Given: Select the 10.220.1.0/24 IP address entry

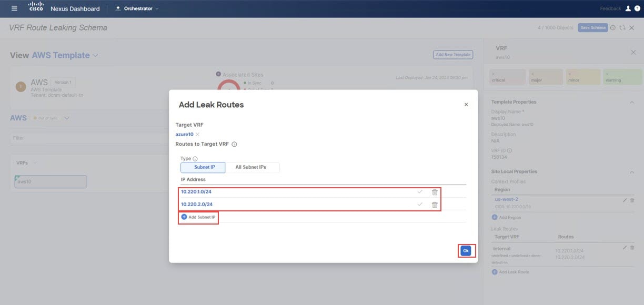Looking at the screenshot, I should (x=196, y=192).
